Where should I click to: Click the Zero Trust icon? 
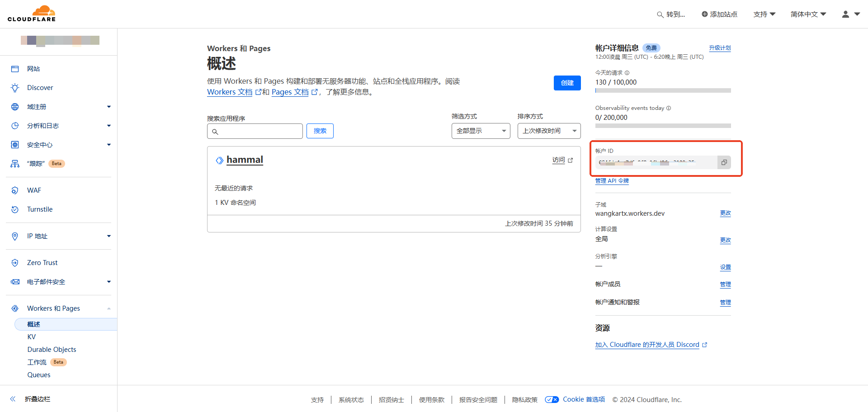point(15,263)
